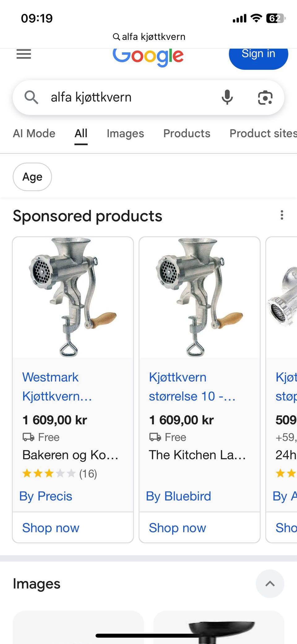This screenshot has height=644, width=297.
Task: Switch to the AI Mode tab
Action: [34, 134]
